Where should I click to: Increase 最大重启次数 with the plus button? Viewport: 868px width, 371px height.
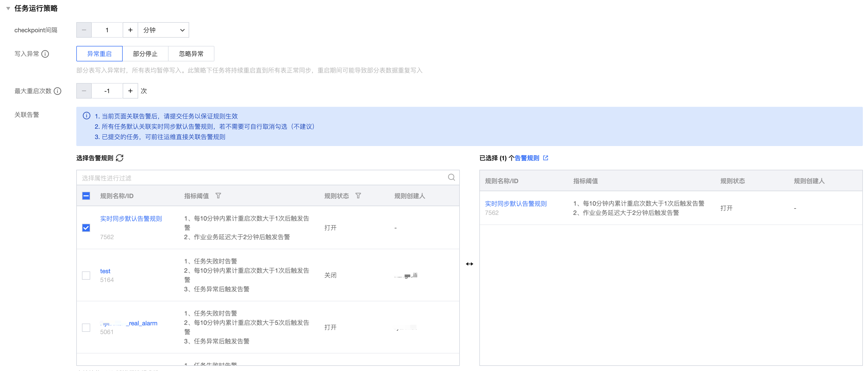pyautogui.click(x=130, y=91)
